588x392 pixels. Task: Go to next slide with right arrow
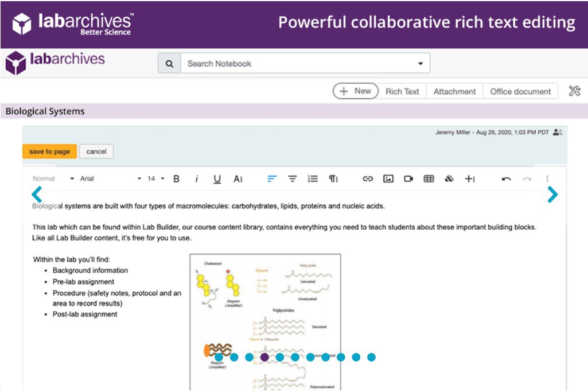coord(552,195)
